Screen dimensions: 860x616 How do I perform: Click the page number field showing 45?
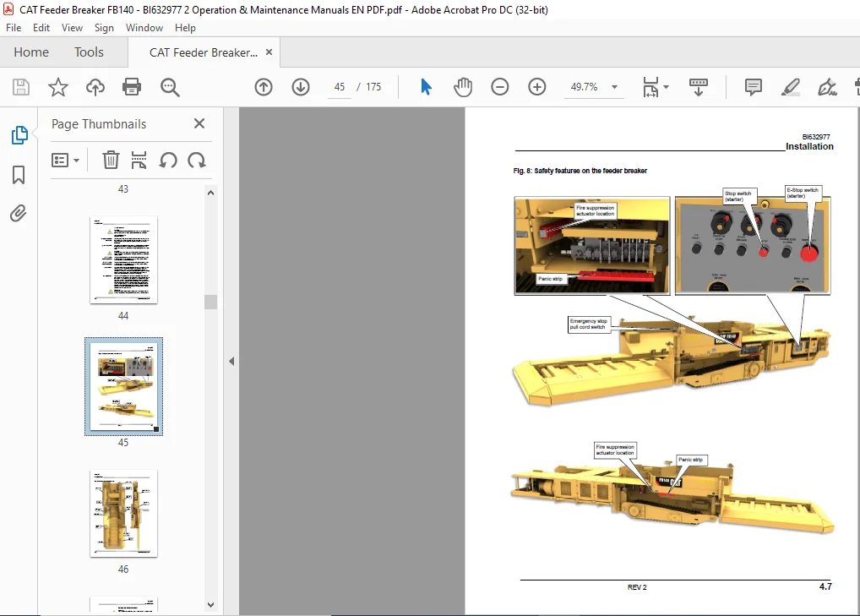pyautogui.click(x=340, y=87)
